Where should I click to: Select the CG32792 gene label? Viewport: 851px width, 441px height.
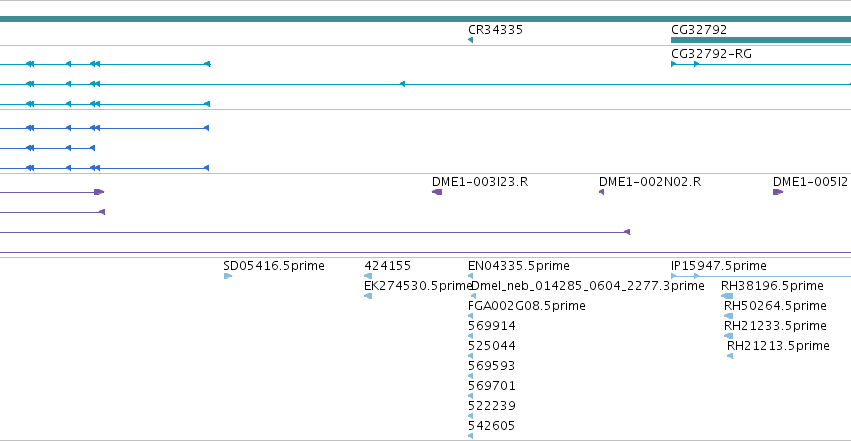click(x=698, y=30)
